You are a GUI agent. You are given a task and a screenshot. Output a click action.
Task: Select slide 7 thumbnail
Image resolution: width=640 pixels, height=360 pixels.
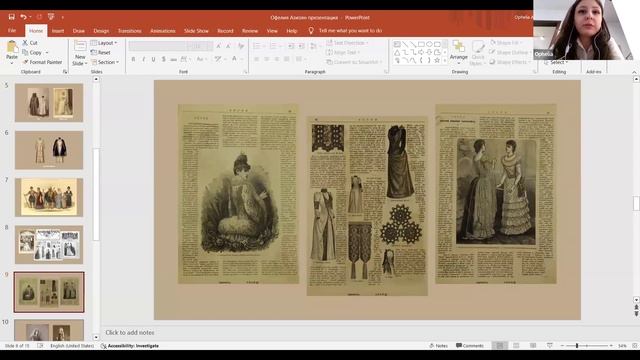49,197
